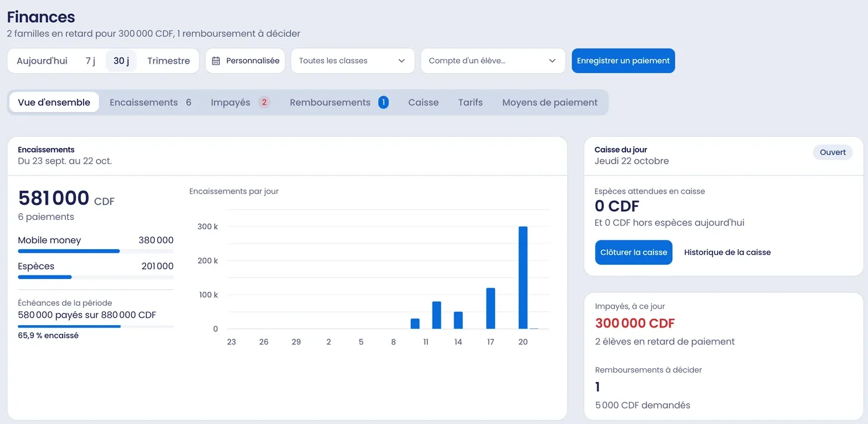The image size is (868, 424).
Task: Switch to the Caisse tab
Action: click(423, 102)
